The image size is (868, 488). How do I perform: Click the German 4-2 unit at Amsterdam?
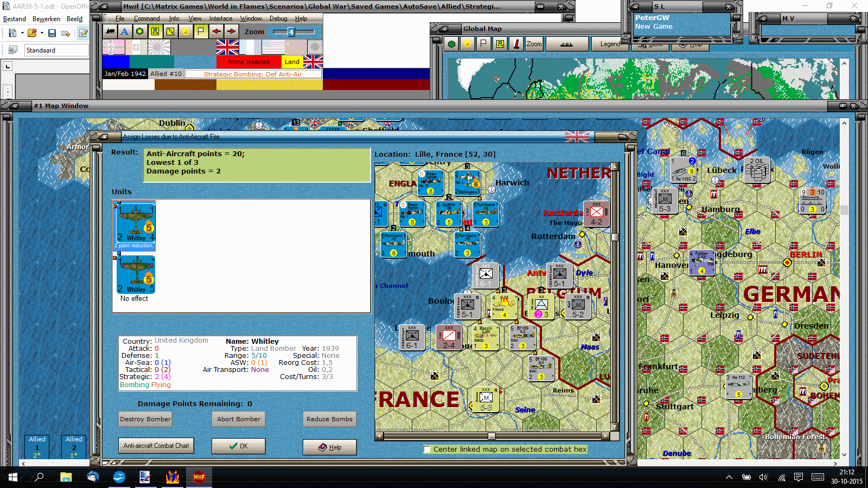(596, 213)
